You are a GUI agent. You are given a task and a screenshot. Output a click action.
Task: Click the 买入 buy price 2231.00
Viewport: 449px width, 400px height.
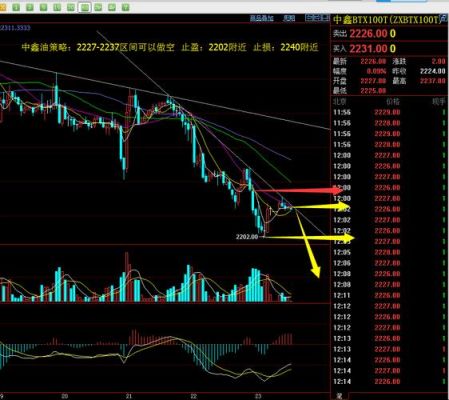click(x=368, y=49)
